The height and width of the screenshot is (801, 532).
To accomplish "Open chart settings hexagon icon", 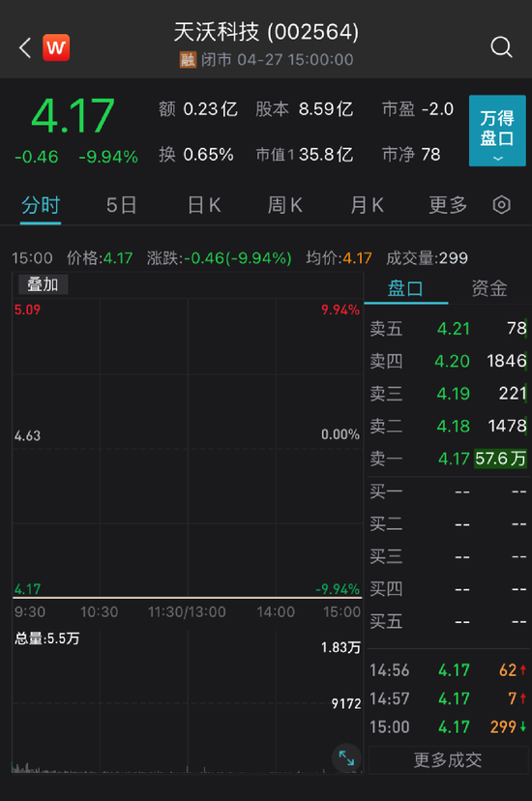I will [501, 205].
